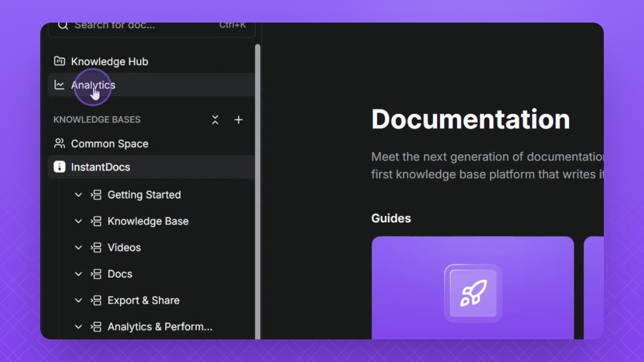Click the Export & Share section icon

(96, 300)
